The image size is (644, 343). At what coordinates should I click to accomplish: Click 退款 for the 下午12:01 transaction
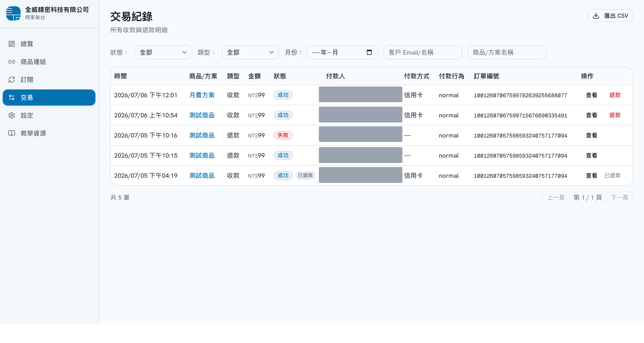click(x=615, y=95)
